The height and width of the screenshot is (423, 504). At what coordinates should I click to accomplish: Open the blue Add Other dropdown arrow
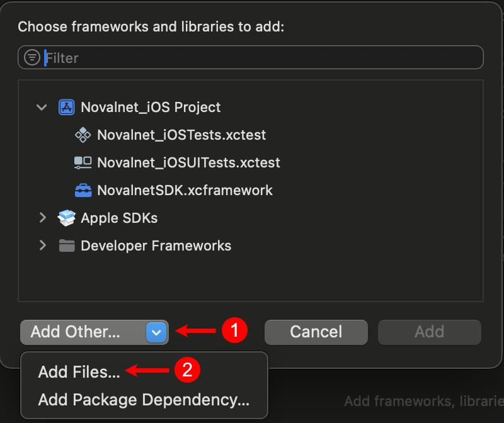[156, 332]
